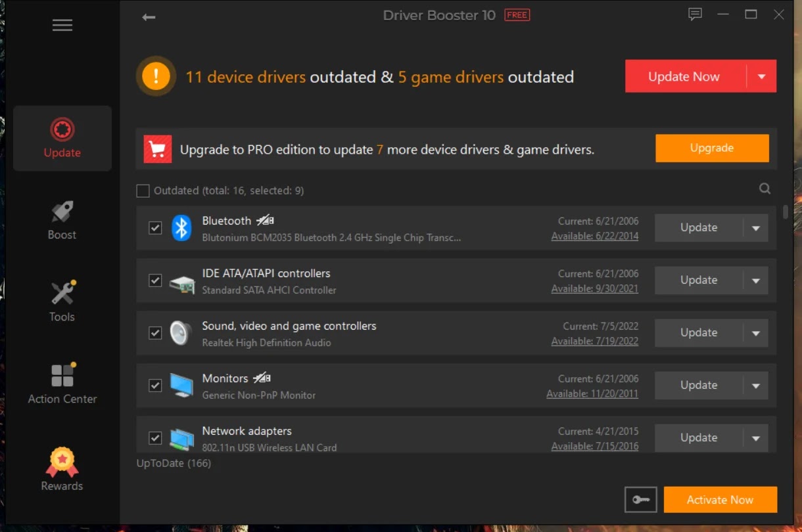This screenshot has height=532, width=802.
Task: Open the feedback chat icon
Action: point(695,14)
